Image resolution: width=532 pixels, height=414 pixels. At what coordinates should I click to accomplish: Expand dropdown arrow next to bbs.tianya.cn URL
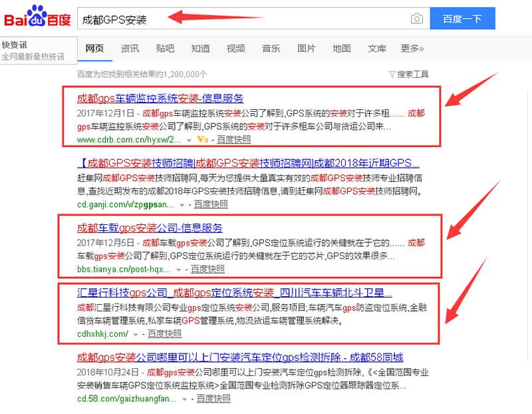pyautogui.click(x=178, y=270)
